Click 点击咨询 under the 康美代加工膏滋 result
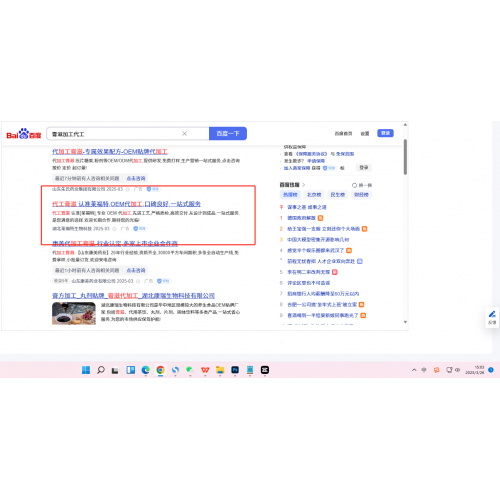This screenshot has width=500, height=500. tap(136, 270)
